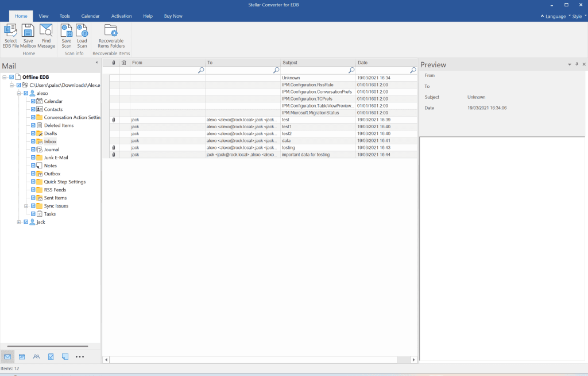
Task: Open Preview panel options dropdown arrow
Action: (x=570, y=64)
